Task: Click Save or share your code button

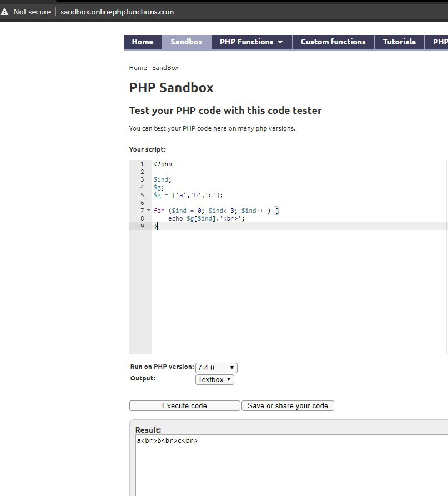Action: [288, 405]
